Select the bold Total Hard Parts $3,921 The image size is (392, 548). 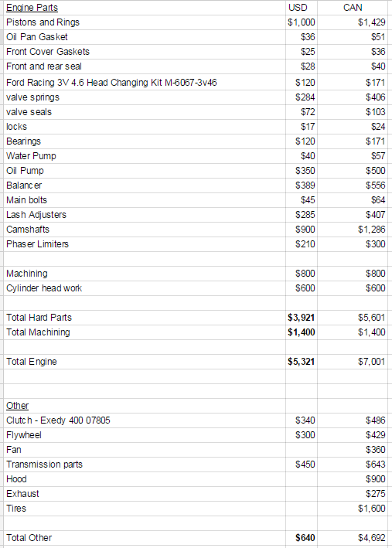[x=301, y=318]
